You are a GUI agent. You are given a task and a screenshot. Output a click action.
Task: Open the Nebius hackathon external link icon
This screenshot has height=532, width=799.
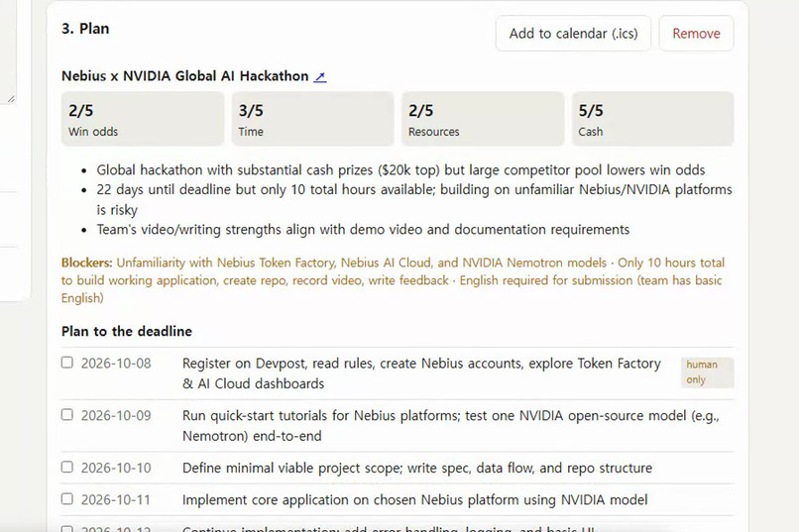pyautogui.click(x=320, y=76)
